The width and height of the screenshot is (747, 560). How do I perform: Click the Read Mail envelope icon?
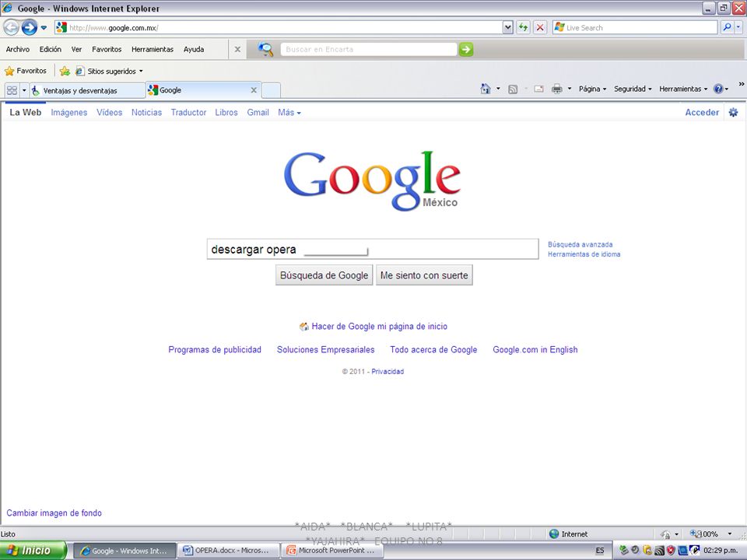tap(538, 89)
